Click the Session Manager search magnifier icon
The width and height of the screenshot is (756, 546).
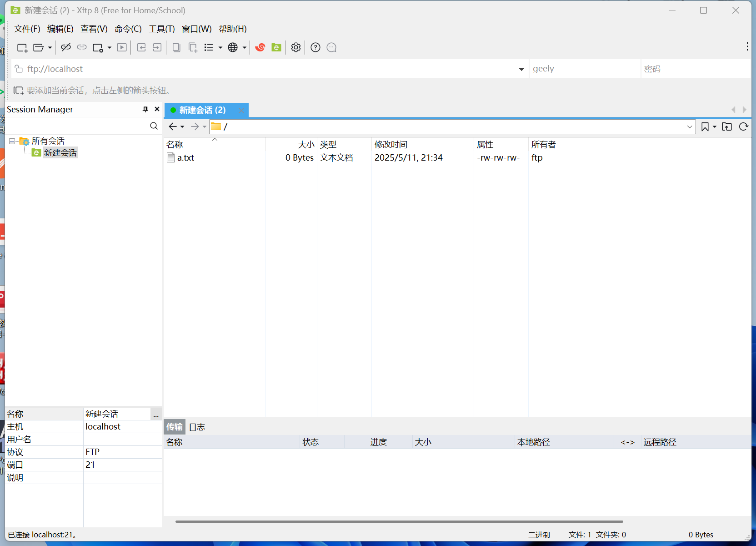pyautogui.click(x=154, y=126)
